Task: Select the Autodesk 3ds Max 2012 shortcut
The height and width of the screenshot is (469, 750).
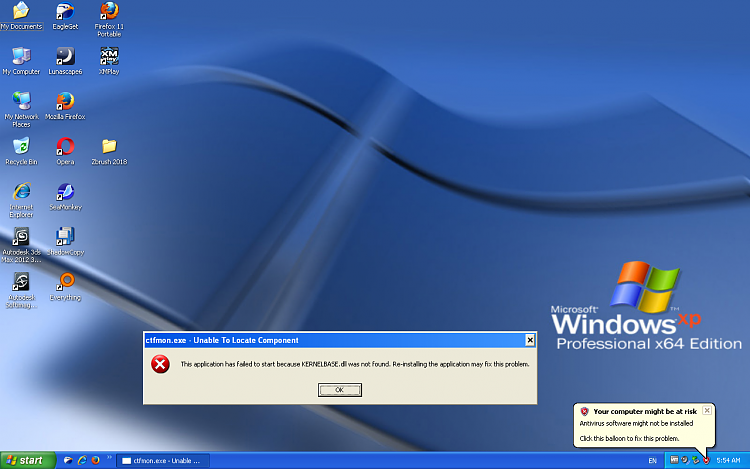Action: [x=21, y=245]
